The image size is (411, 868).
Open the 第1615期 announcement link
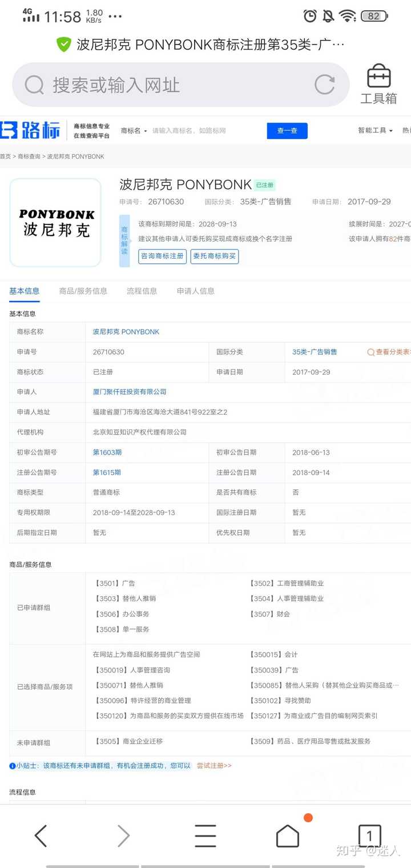[107, 472]
